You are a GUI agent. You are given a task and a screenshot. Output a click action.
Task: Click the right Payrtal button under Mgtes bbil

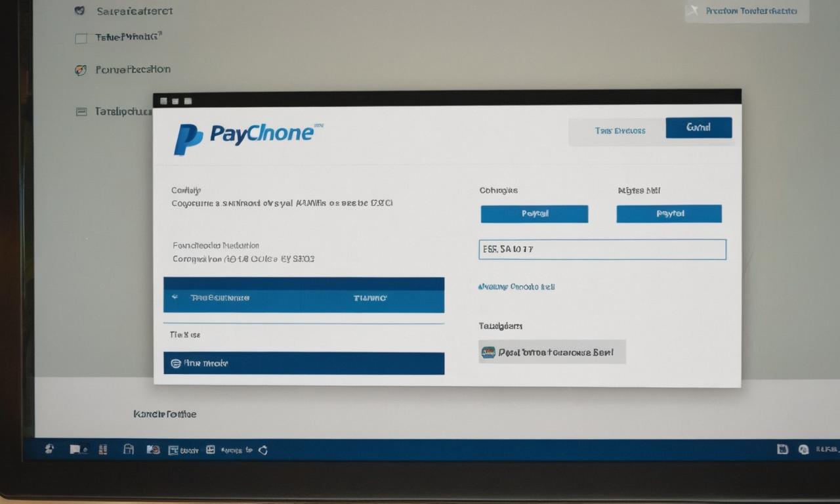[x=669, y=214]
